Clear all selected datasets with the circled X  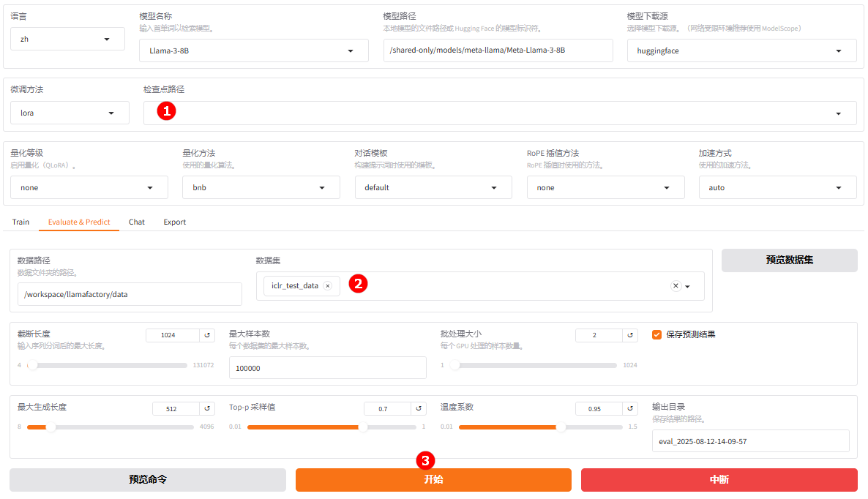(676, 286)
